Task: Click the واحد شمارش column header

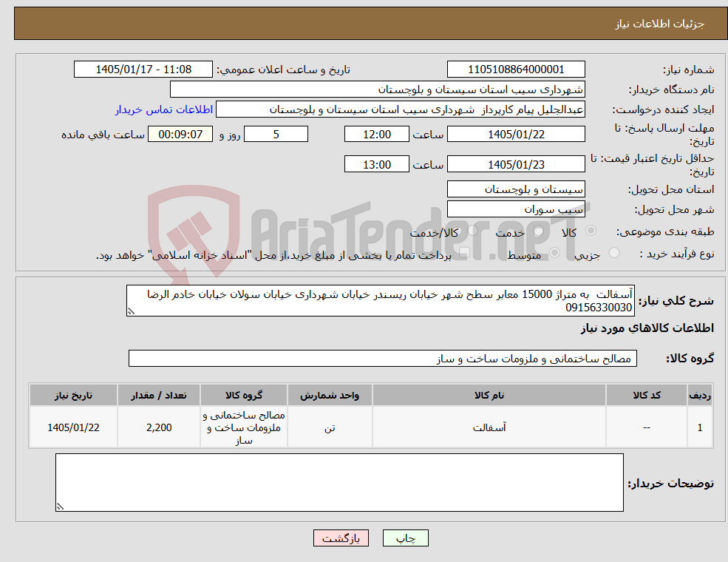Action: [330, 395]
